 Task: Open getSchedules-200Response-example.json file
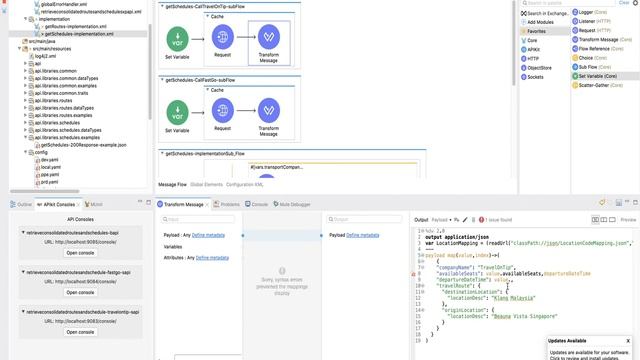click(x=83, y=145)
